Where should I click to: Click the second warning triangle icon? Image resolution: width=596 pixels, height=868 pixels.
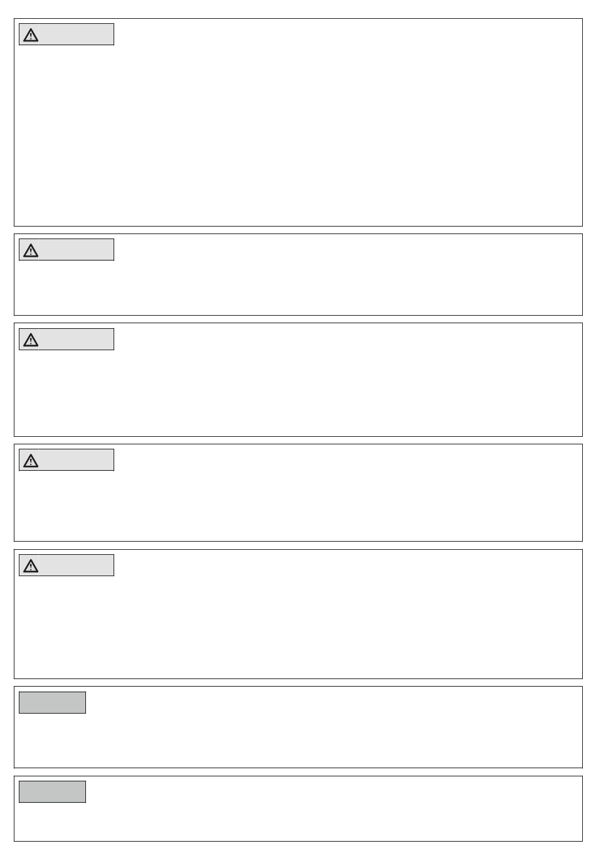point(30,250)
